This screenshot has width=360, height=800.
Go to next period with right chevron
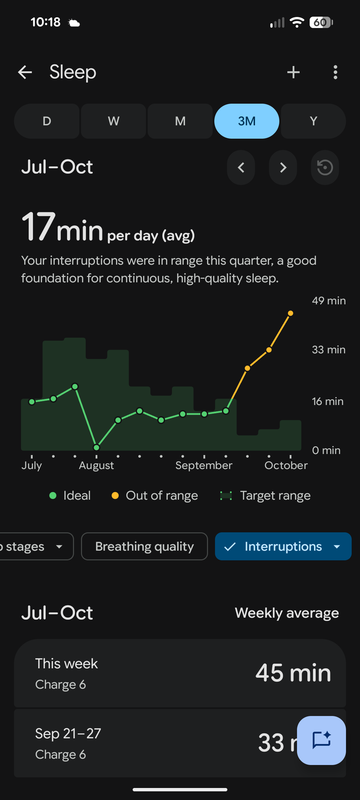283,167
